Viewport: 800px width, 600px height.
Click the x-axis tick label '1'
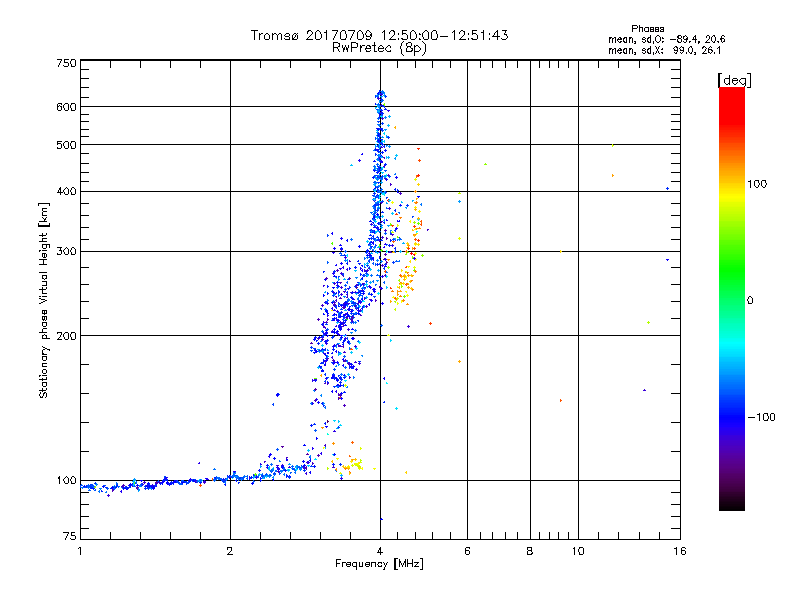click(80, 551)
